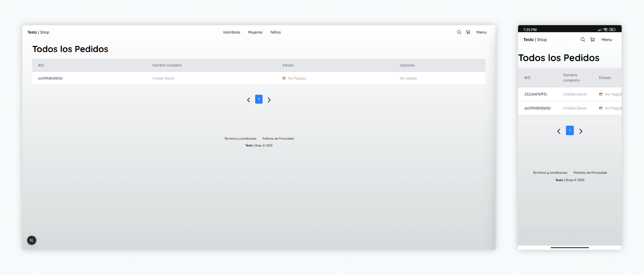Image resolution: width=644 pixels, height=275 pixels.
Task: Click the mobile footer Teslo | Shop © 2025 link
Action: pos(570,180)
